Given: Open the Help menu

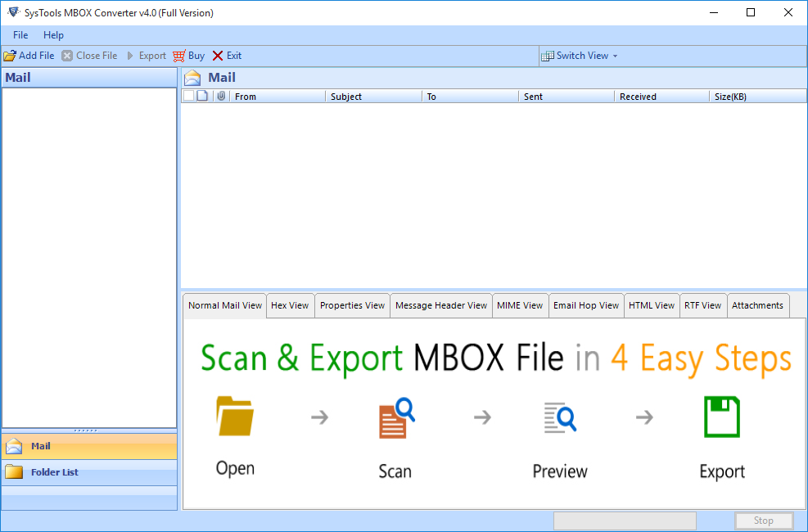Looking at the screenshot, I should pyautogui.click(x=53, y=35).
